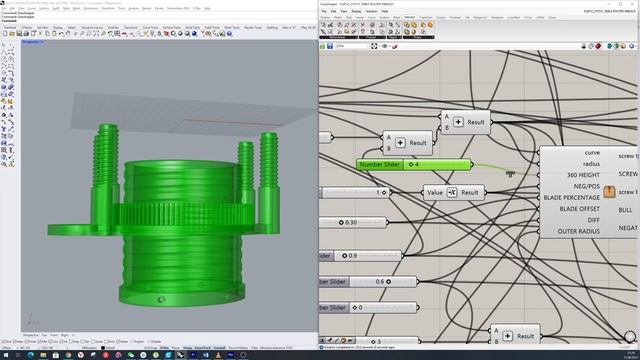Toggle the Mid osnap checkbox
This screenshot has height=360, width=640.
pyautogui.click(x=40, y=341)
